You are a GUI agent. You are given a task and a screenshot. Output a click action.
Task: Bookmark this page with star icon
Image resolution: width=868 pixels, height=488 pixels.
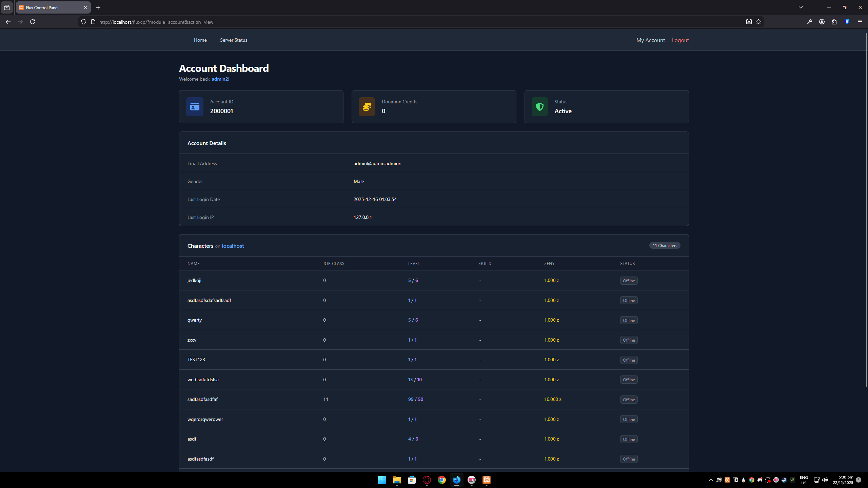758,22
